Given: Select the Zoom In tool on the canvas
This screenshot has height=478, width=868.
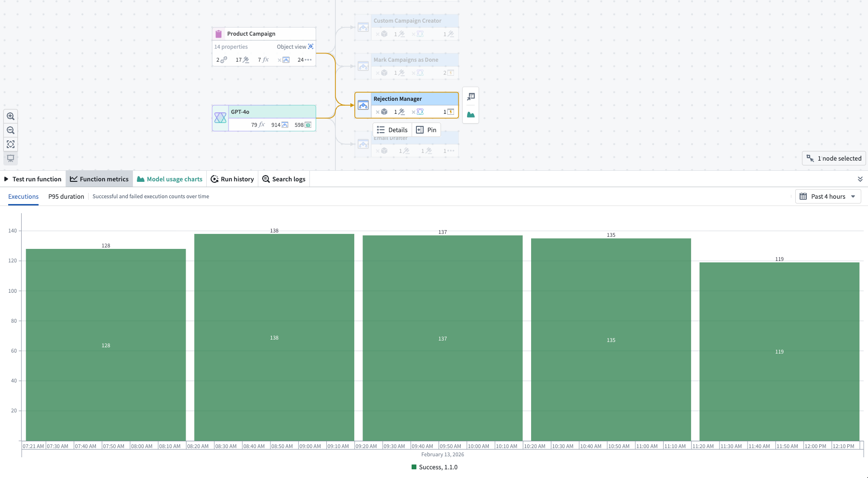Looking at the screenshot, I should click(11, 116).
